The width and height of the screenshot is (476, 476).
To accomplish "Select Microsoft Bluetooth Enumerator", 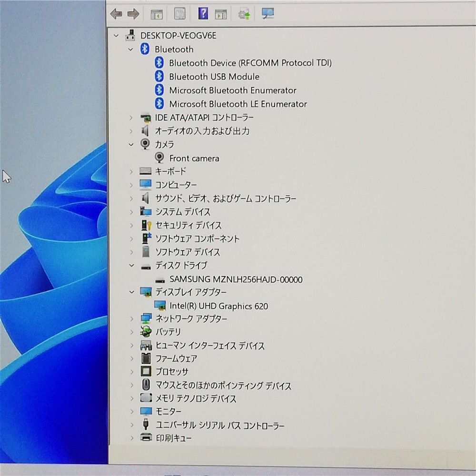I will pos(233,90).
